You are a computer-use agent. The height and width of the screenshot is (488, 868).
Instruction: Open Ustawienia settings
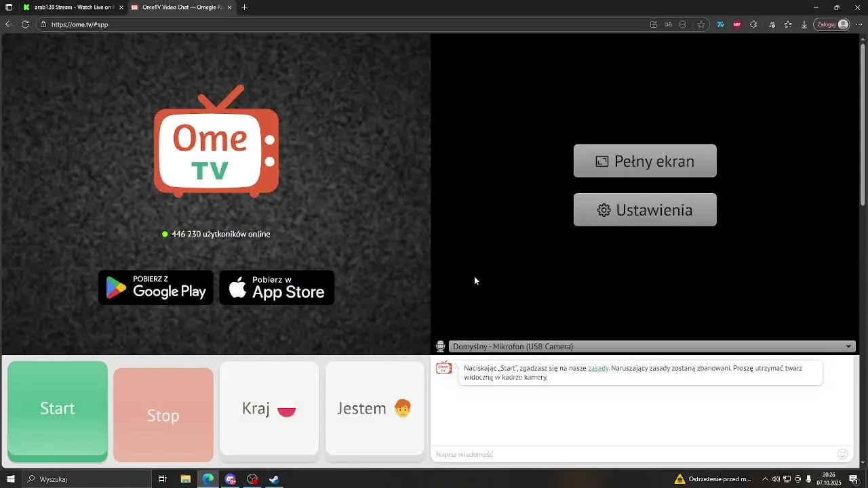pyautogui.click(x=645, y=209)
